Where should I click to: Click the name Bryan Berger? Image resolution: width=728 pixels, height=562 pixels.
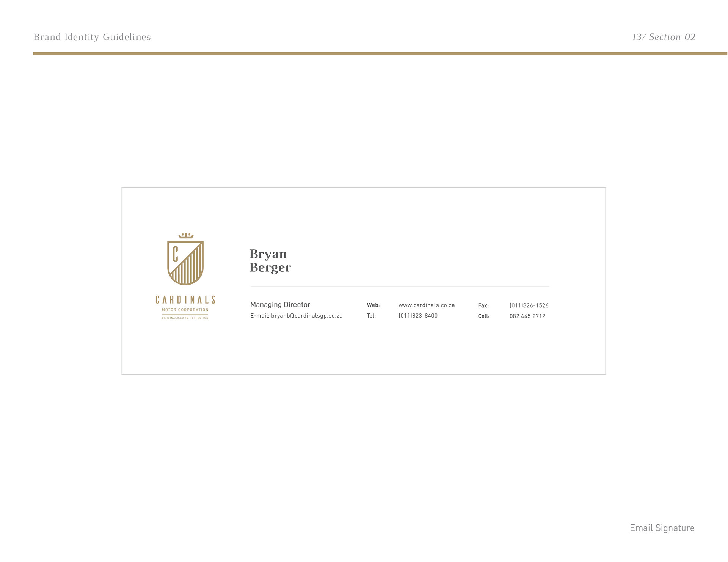[x=270, y=261]
